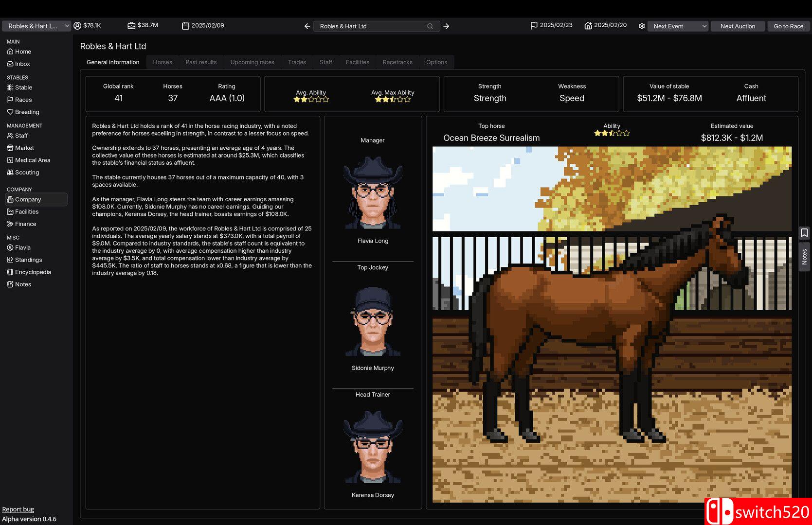Open the search field's magnifier icon

pyautogui.click(x=430, y=26)
